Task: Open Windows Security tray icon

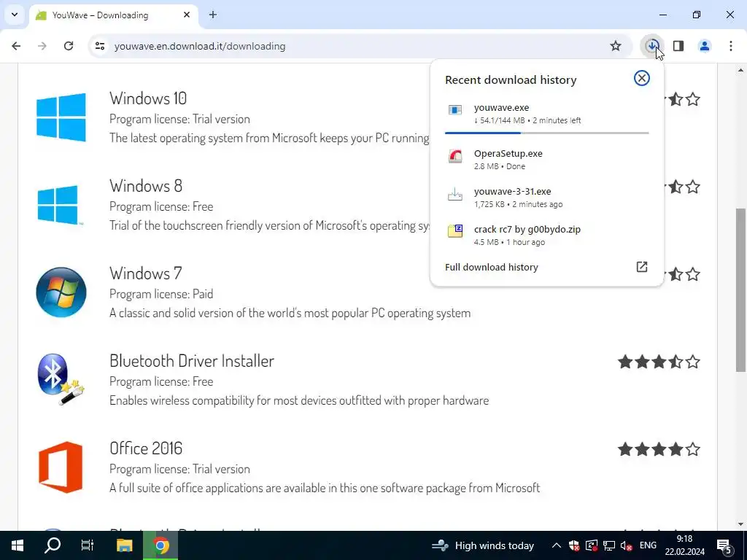Action: click(x=573, y=545)
